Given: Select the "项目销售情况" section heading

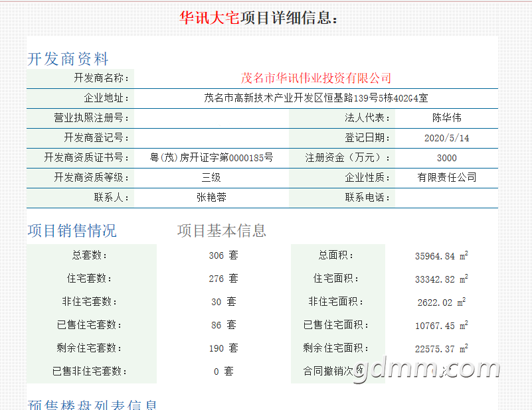Looking at the screenshot, I should coord(72,231).
